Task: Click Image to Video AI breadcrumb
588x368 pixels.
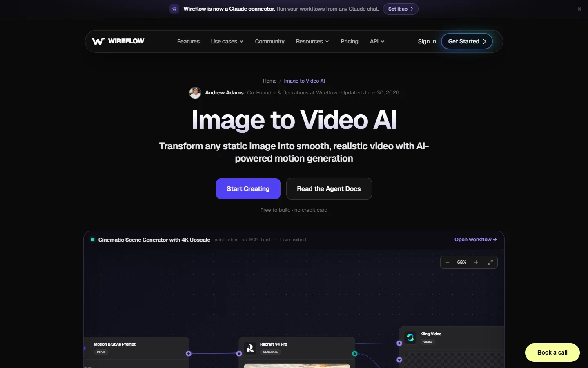Action: pyautogui.click(x=304, y=81)
